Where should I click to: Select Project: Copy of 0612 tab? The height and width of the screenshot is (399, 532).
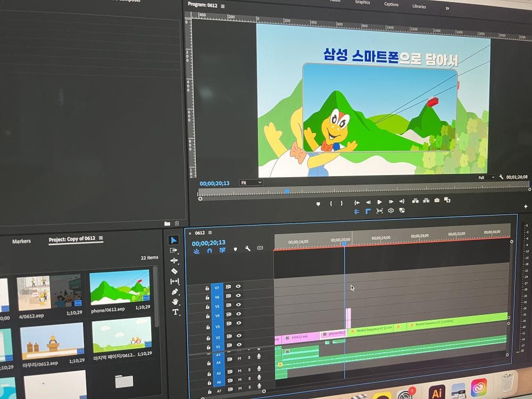(x=72, y=239)
